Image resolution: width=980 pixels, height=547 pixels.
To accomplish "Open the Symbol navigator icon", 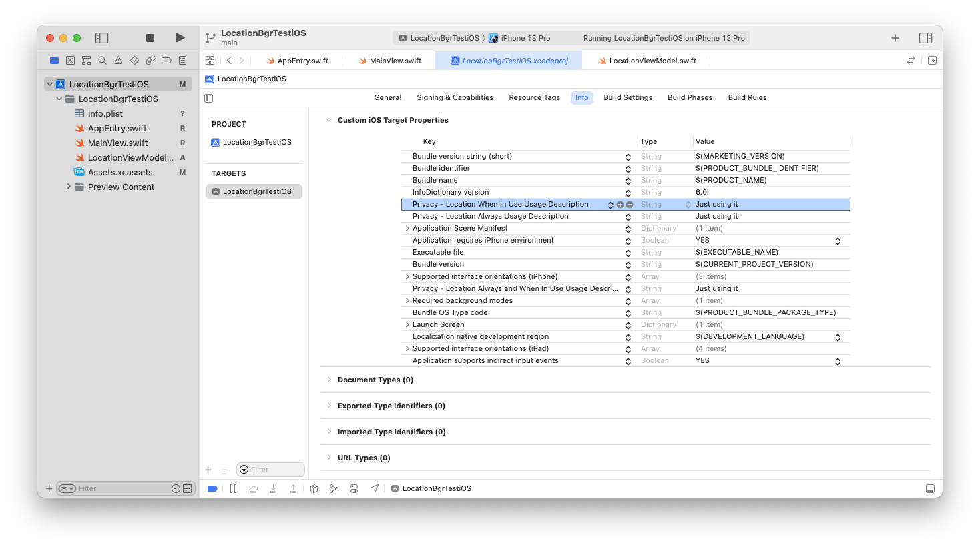I will pos(86,60).
